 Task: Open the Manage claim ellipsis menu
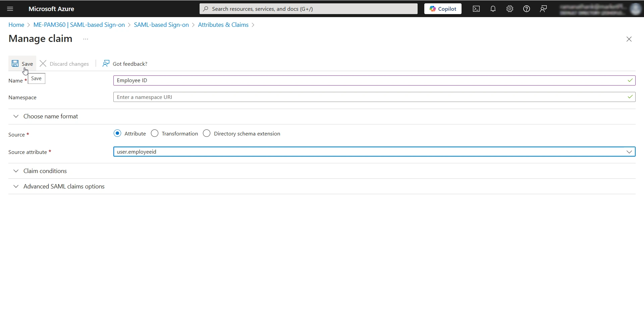[85, 39]
